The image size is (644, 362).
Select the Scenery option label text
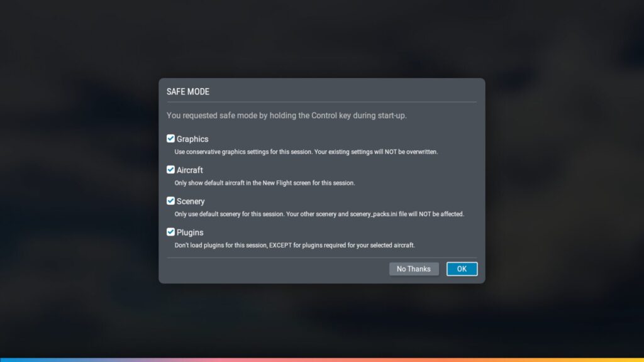[191, 201]
